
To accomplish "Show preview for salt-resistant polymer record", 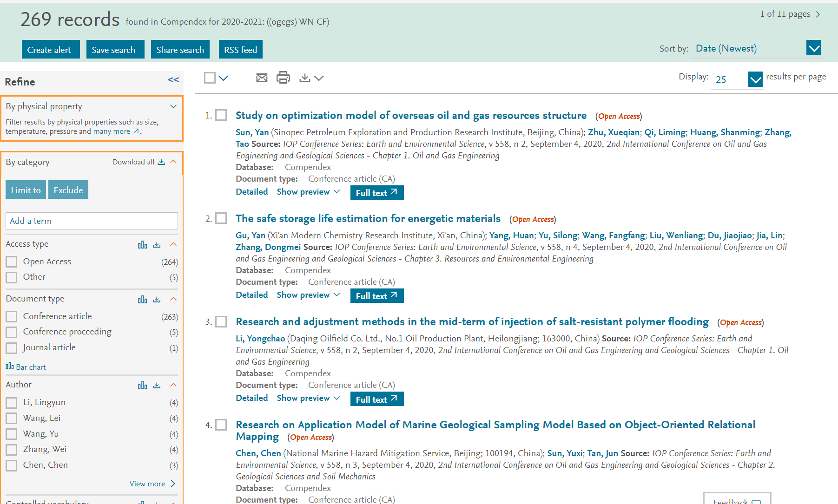I will [x=309, y=398].
